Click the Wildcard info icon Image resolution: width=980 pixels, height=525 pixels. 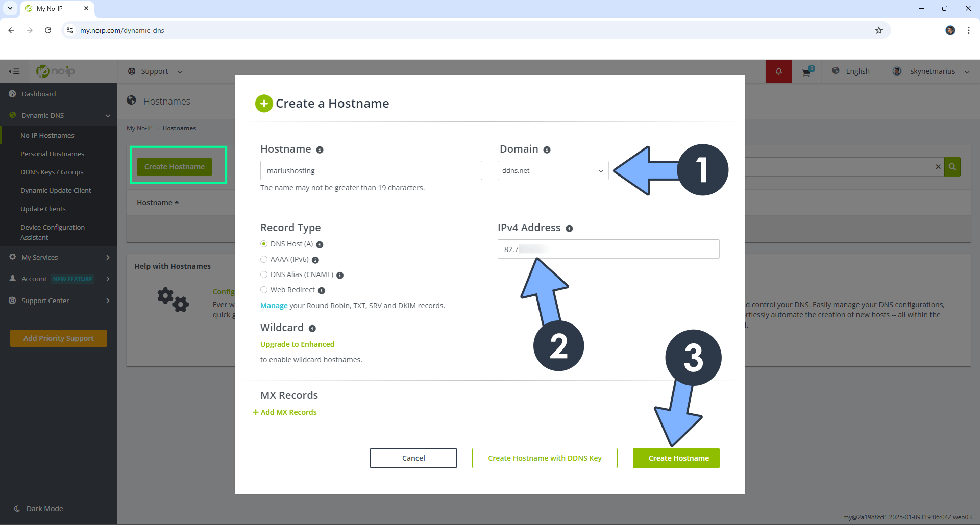tap(312, 329)
